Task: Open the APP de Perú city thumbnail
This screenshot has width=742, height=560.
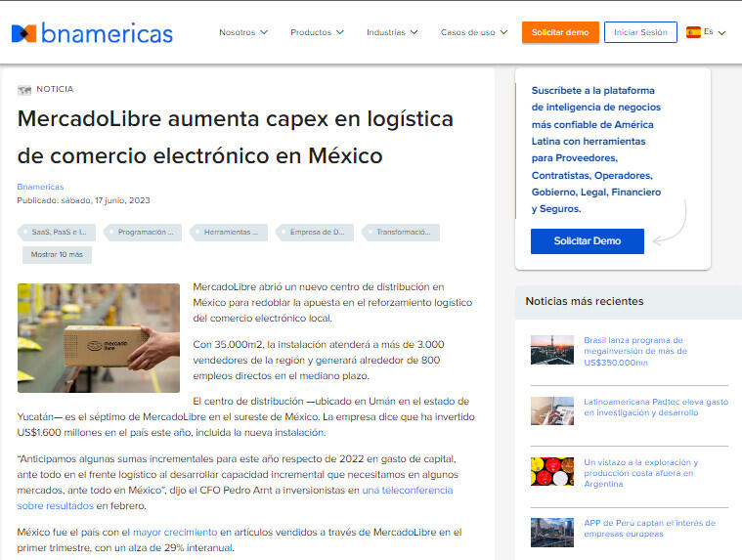Action: pos(551,533)
